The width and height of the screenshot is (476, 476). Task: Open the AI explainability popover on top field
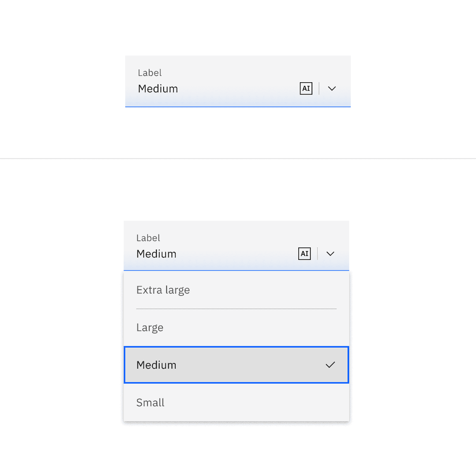click(x=306, y=88)
